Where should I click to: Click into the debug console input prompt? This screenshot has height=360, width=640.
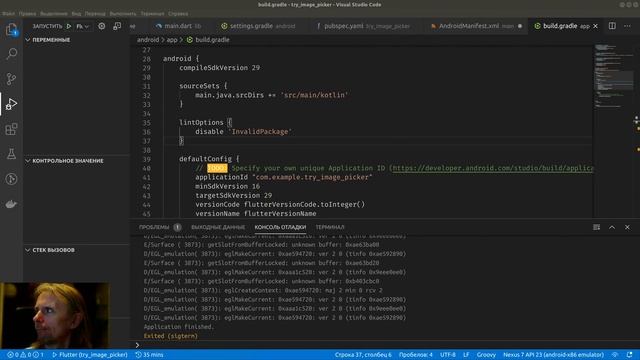(x=384, y=345)
